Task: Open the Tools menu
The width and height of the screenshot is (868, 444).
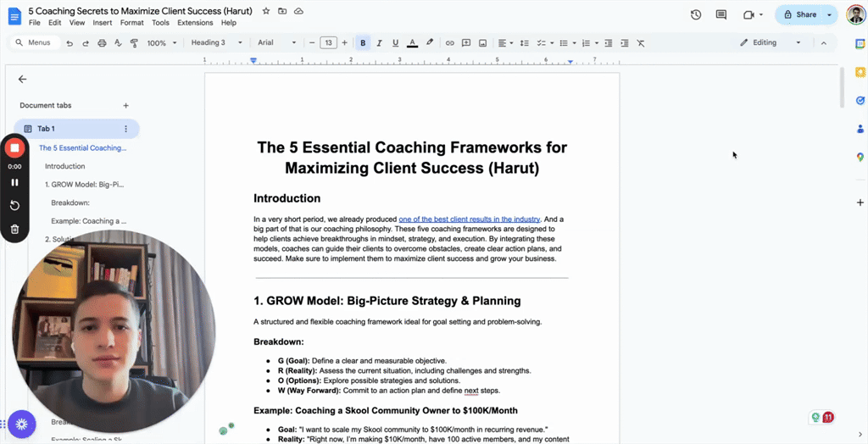Action: [160, 23]
